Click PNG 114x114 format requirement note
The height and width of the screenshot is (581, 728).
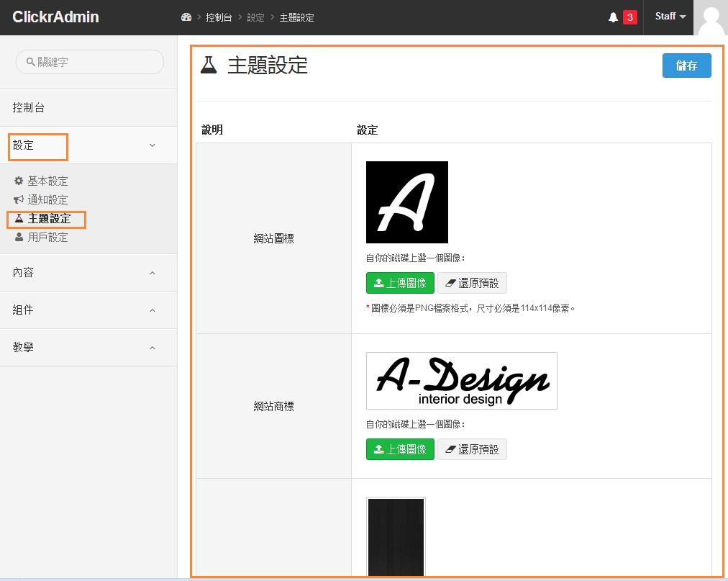point(470,308)
